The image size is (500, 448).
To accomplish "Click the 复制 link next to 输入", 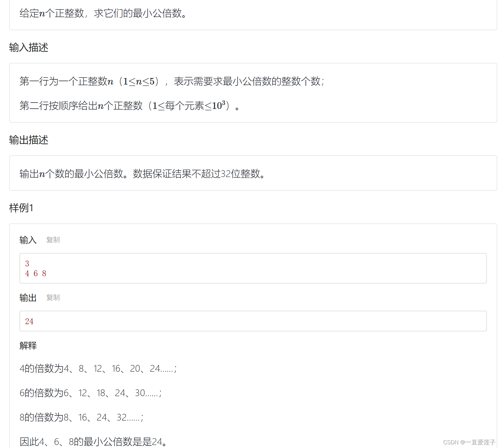I will pyautogui.click(x=53, y=240).
